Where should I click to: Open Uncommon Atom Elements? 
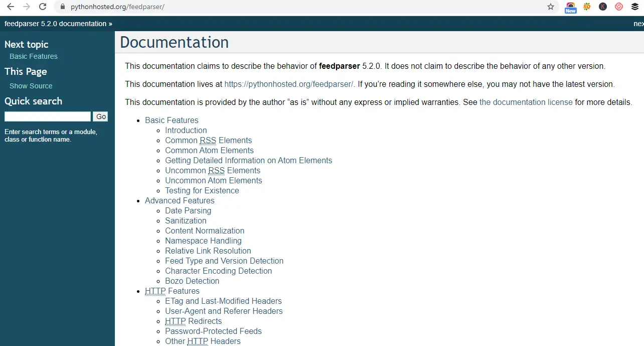(x=213, y=180)
